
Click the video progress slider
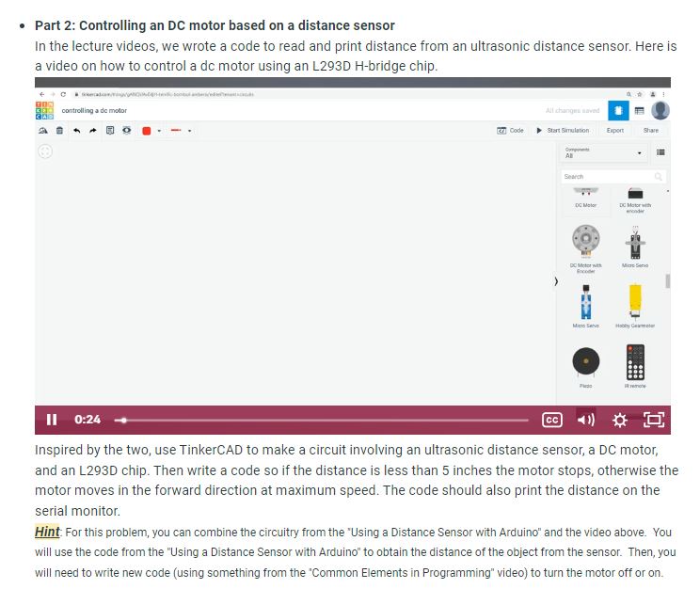click(x=321, y=421)
